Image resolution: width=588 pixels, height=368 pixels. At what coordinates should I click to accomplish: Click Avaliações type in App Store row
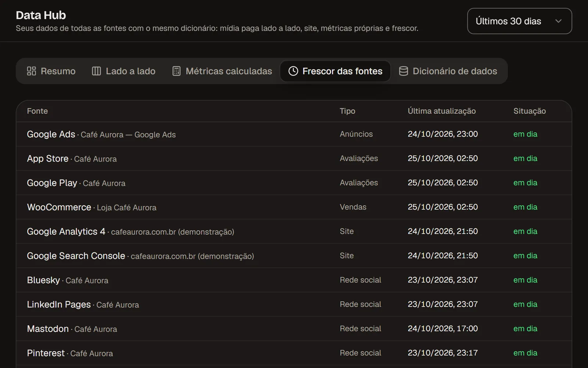click(359, 158)
